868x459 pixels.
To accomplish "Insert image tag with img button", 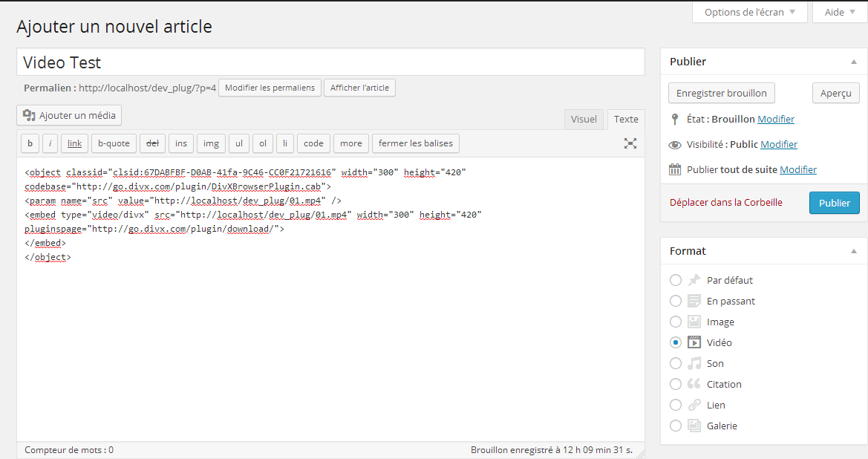I will [x=211, y=143].
